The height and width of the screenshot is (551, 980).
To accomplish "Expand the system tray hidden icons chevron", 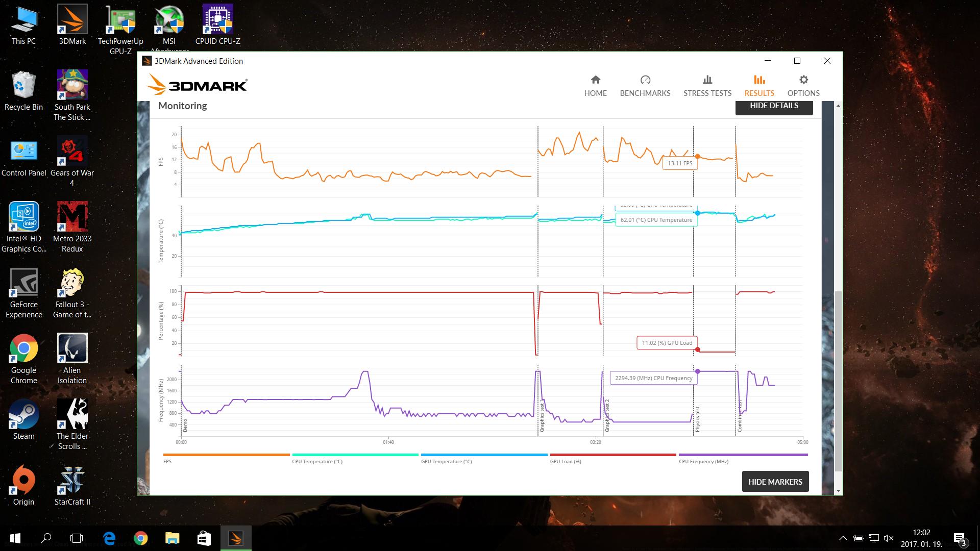I will pos(843,538).
